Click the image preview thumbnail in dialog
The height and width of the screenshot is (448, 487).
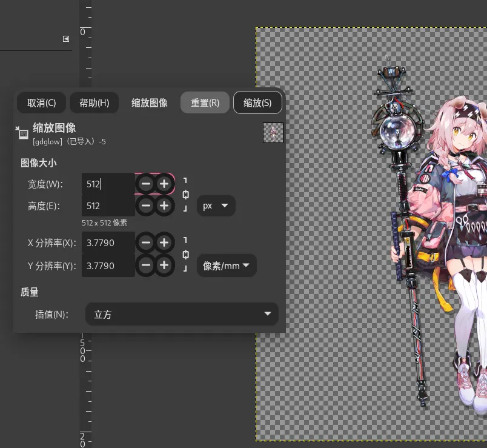pyautogui.click(x=273, y=133)
